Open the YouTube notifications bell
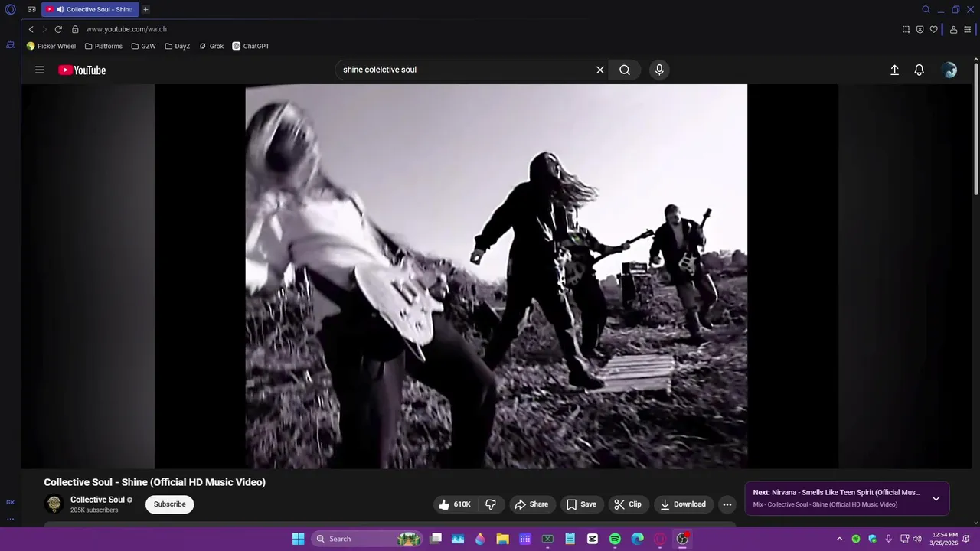The height and width of the screenshot is (551, 980). tap(920, 70)
